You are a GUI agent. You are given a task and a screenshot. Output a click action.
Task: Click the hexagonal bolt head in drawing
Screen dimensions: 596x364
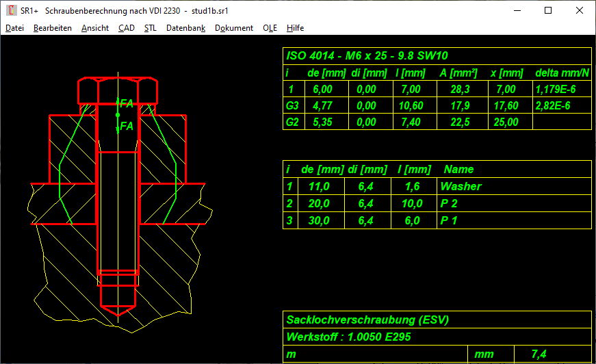pos(118,90)
